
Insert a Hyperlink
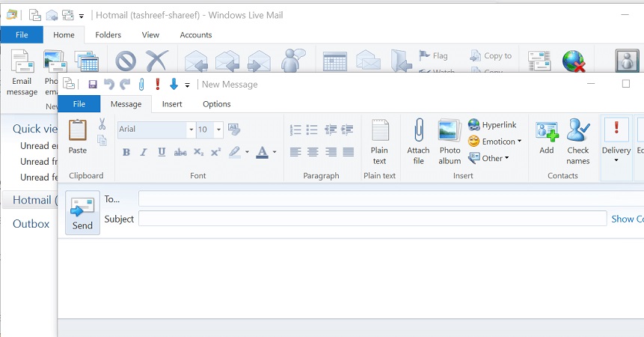tap(492, 124)
